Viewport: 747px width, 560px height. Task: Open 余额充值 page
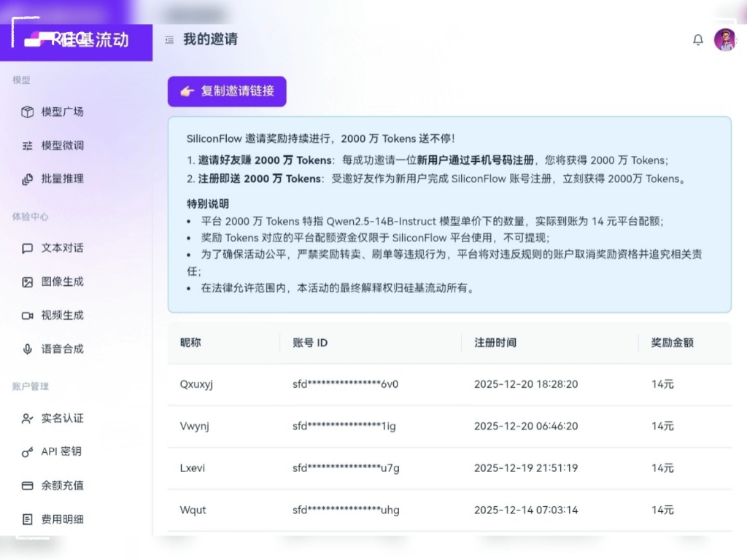(62, 486)
